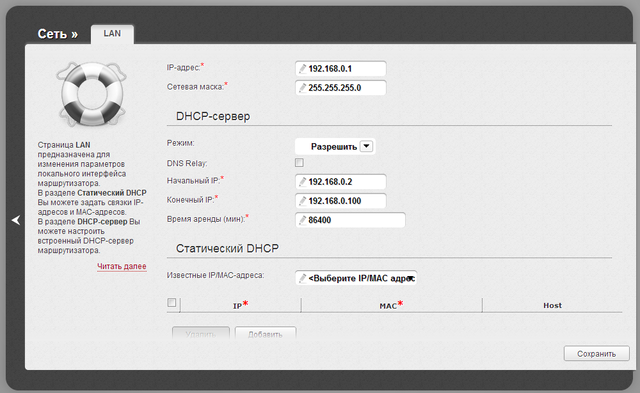The width and height of the screenshot is (640, 393).
Task: Click pencil icon in Начальный IP field
Action: [302, 182]
